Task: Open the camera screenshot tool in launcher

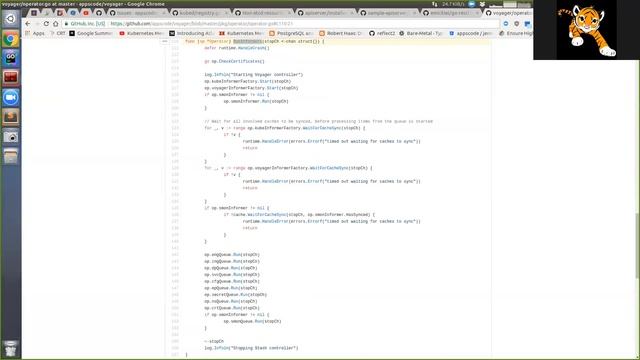Action: click(x=11, y=137)
